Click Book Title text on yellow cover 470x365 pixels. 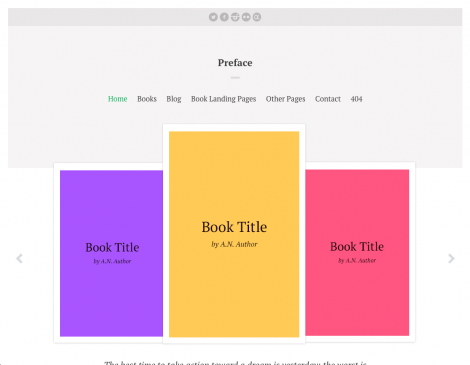click(234, 227)
